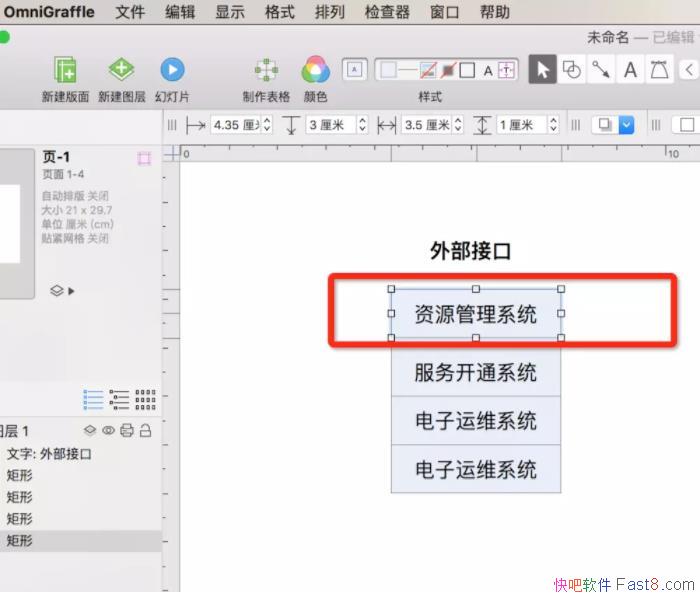700x599 pixels.
Task: Click the width field showing 3.5 厘米
Action: (x=427, y=125)
